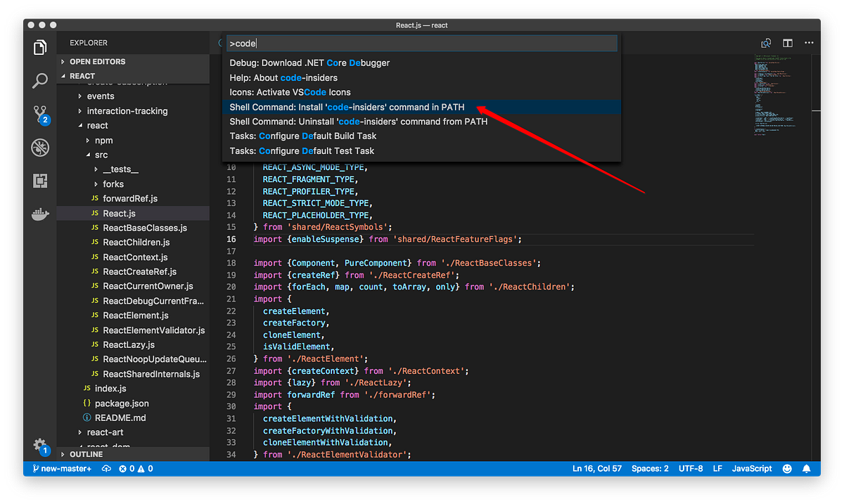
Task: Click the JavaScript language mode indicator
Action: coord(752,468)
